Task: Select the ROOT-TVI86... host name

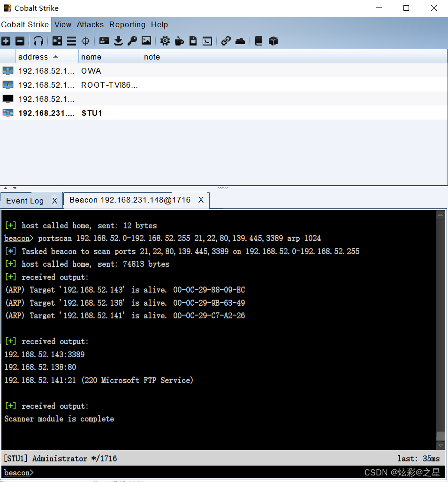Action: coord(109,85)
